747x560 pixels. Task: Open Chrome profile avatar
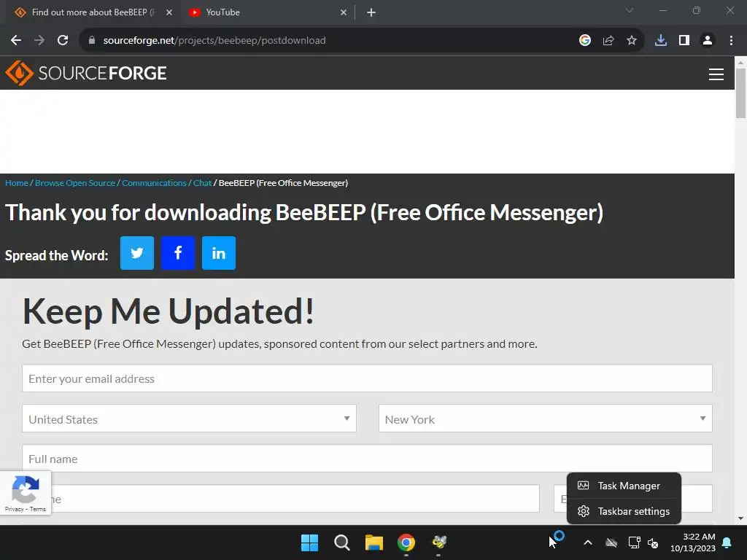tap(708, 41)
